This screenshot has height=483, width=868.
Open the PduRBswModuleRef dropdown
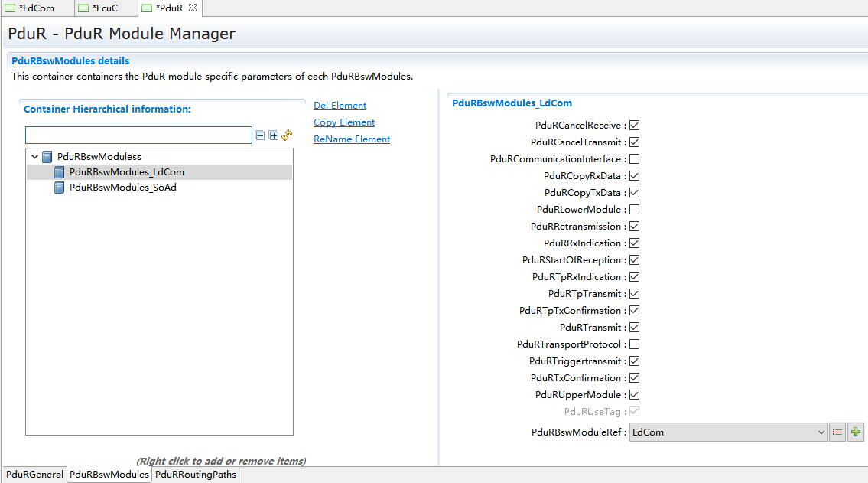[x=821, y=432]
